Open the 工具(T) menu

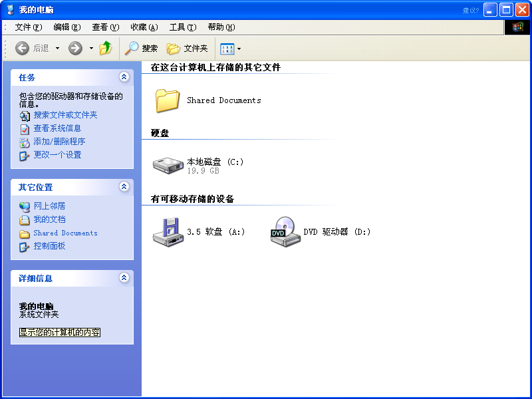(183, 27)
